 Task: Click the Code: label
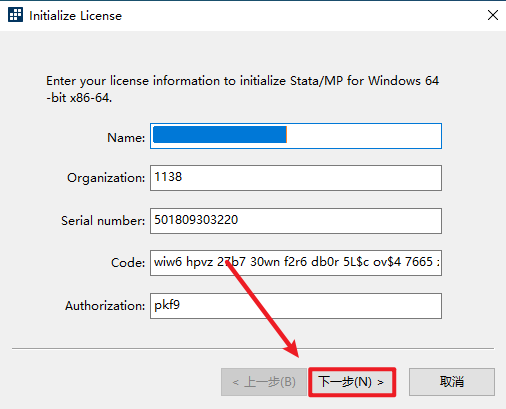[x=128, y=263]
